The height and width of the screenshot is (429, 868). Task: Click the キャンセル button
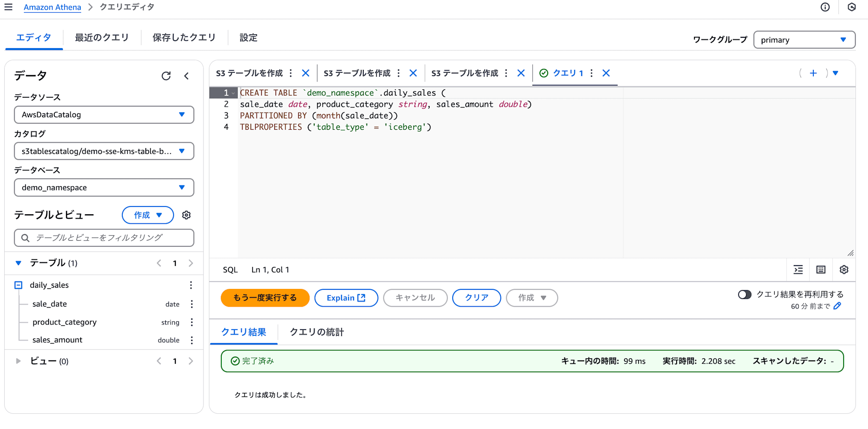point(415,298)
